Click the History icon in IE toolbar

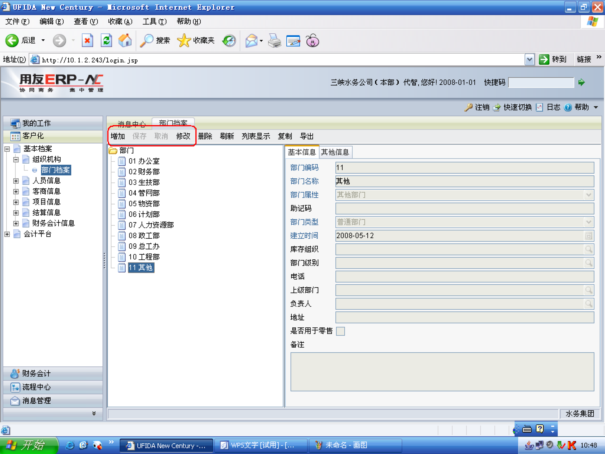229,41
